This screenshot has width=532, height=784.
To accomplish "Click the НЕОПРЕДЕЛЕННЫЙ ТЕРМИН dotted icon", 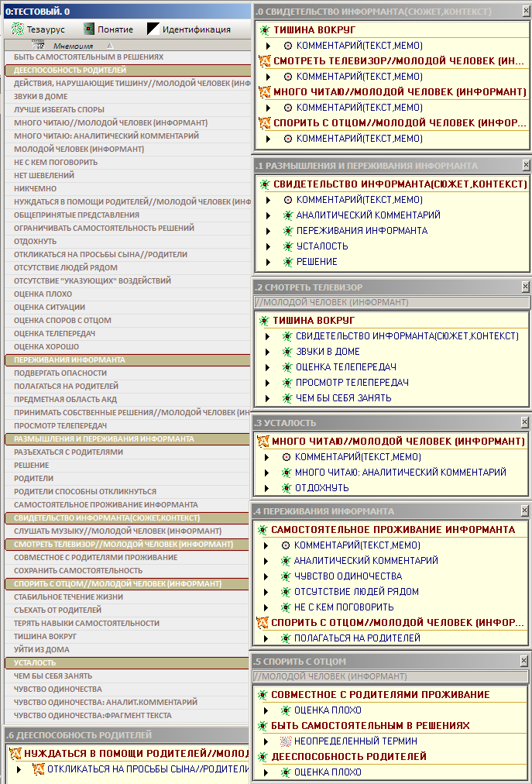I will click(x=286, y=741).
